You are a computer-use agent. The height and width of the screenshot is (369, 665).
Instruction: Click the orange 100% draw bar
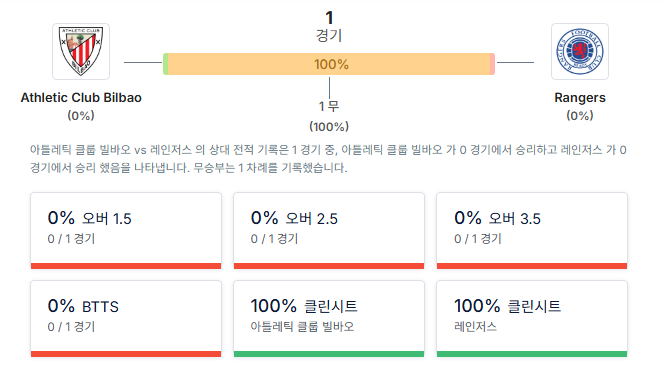tap(329, 64)
